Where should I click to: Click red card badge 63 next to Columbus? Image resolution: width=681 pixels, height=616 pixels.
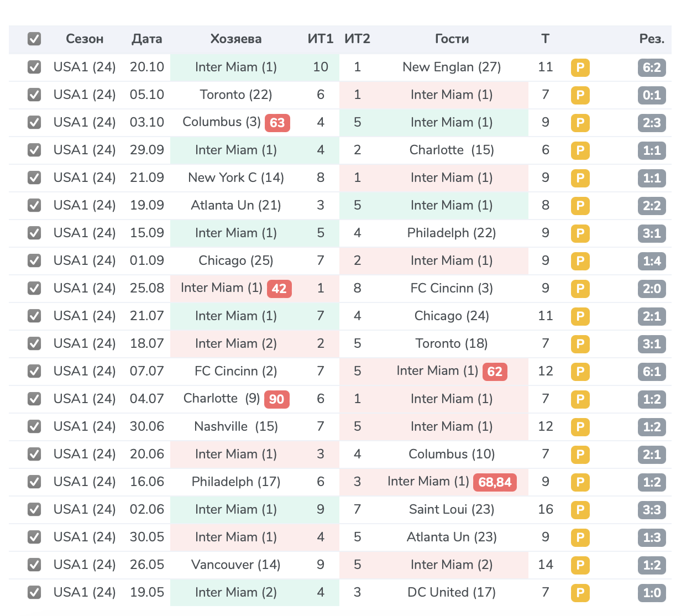[277, 123]
